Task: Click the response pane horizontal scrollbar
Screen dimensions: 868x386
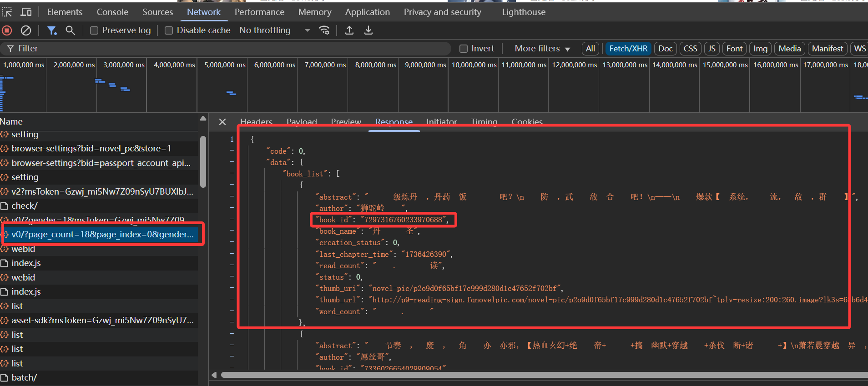Action: point(544,375)
